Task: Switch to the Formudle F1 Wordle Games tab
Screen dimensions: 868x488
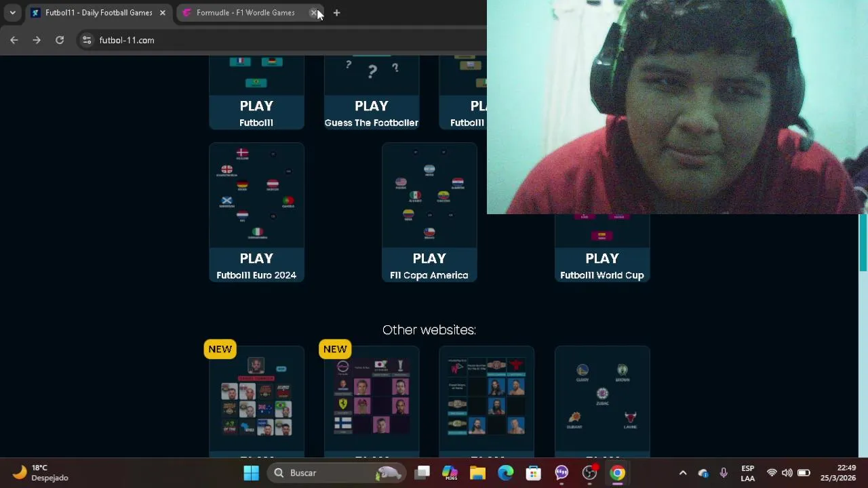Action: tap(245, 13)
